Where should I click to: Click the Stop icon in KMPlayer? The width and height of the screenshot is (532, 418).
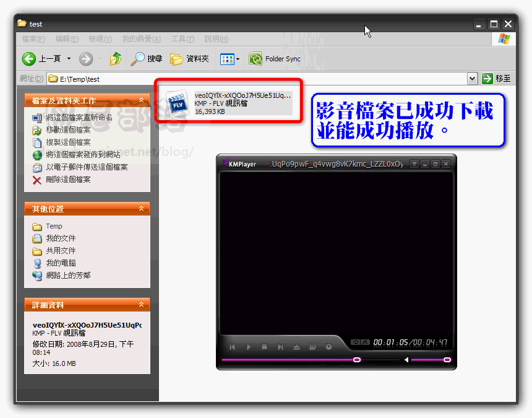click(265, 347)
